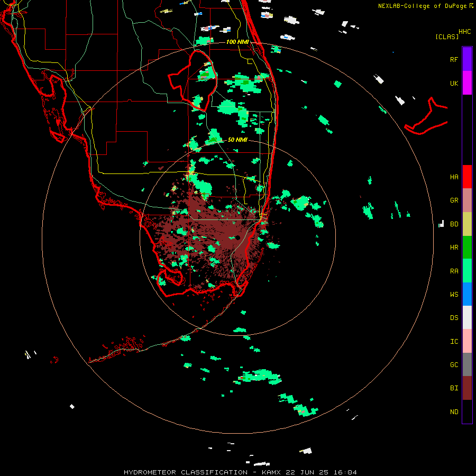Click the 50 NMI range ring label
This screenshot has height=476, width=476.
coord(237,140)
